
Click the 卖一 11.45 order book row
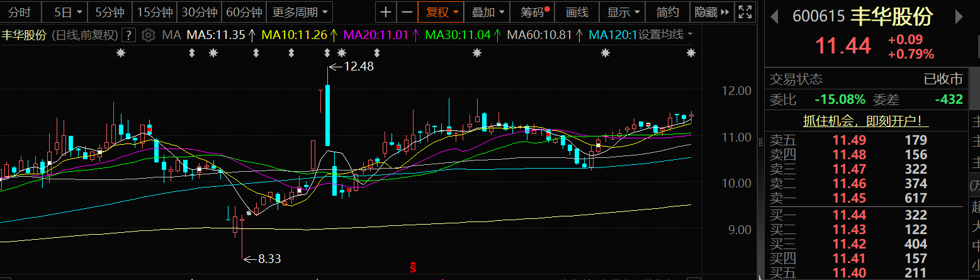click(865, 198)
